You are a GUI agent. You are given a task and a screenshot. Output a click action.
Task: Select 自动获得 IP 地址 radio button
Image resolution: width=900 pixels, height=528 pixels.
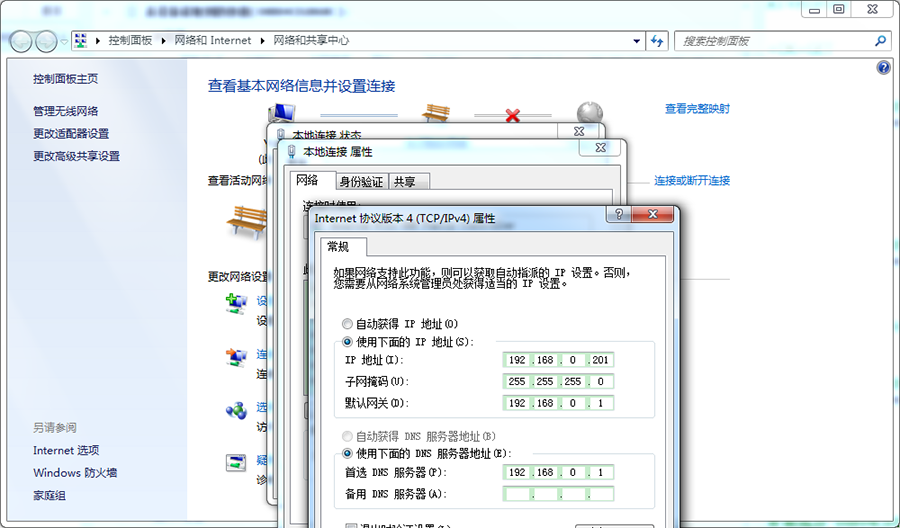click(348, 324)
